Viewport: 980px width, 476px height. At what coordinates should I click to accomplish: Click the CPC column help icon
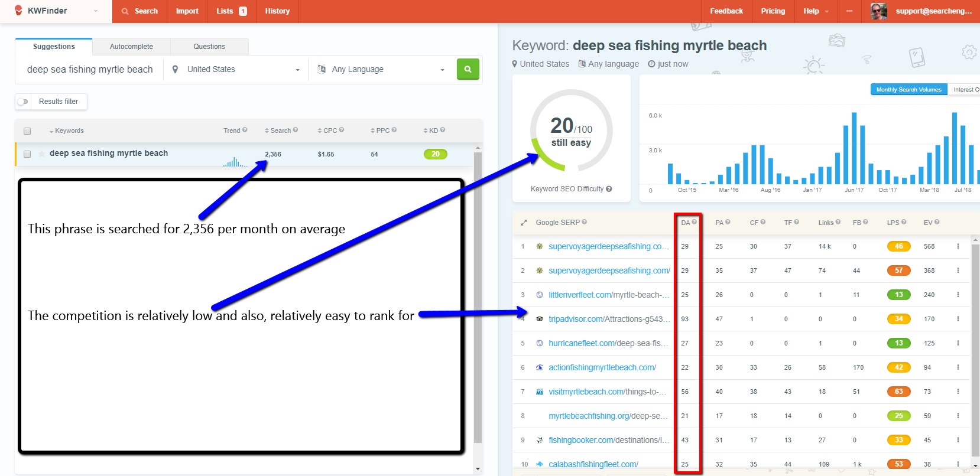(x=342, y=130)
